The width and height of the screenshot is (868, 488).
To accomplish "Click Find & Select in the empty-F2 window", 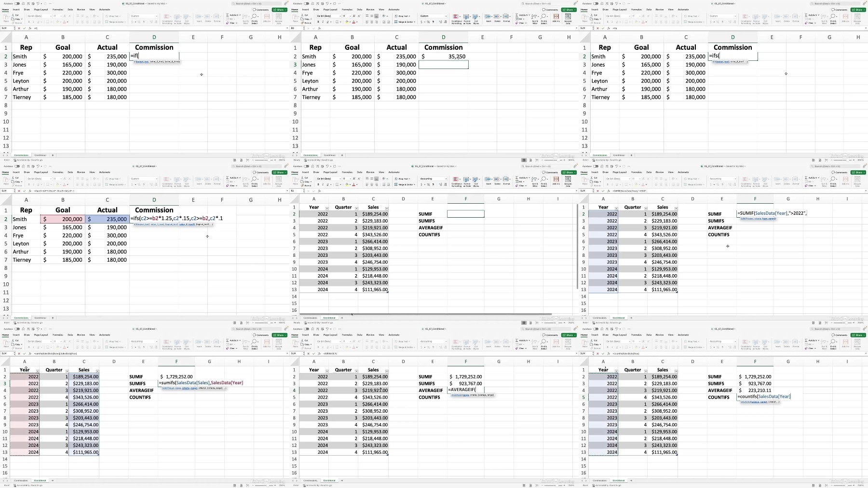I will [x=544, y=181].
